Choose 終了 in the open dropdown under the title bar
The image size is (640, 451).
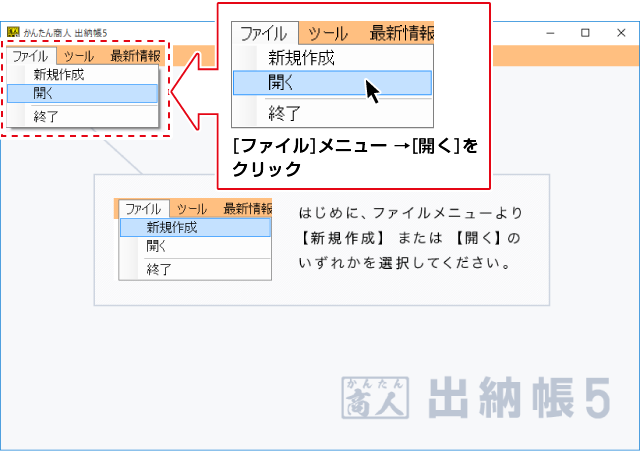click(82, 117)
